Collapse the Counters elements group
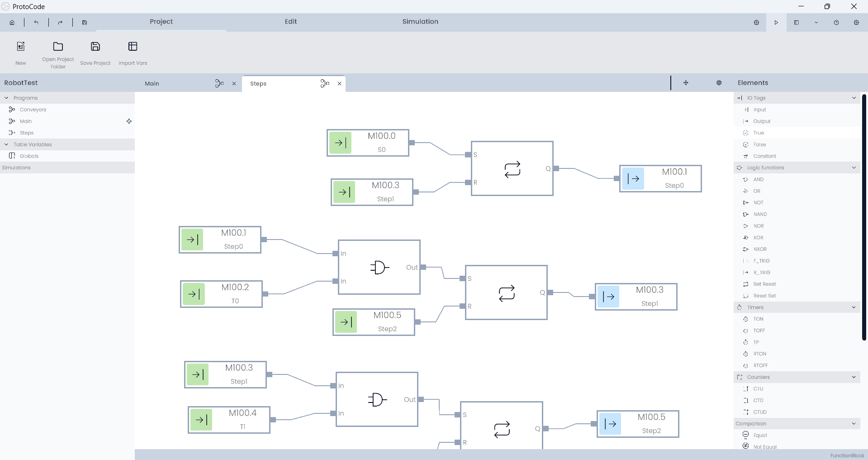Image resolution: width=868 pixels, height=460 pixels. (854, 377)
